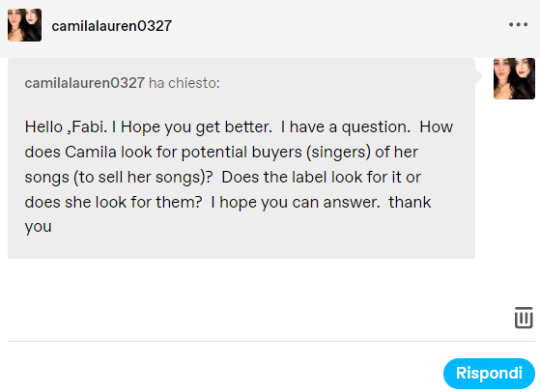Expand more actions via the ellipsis icon
Screen dimensions: 540x392
click(x=518, y=25)
